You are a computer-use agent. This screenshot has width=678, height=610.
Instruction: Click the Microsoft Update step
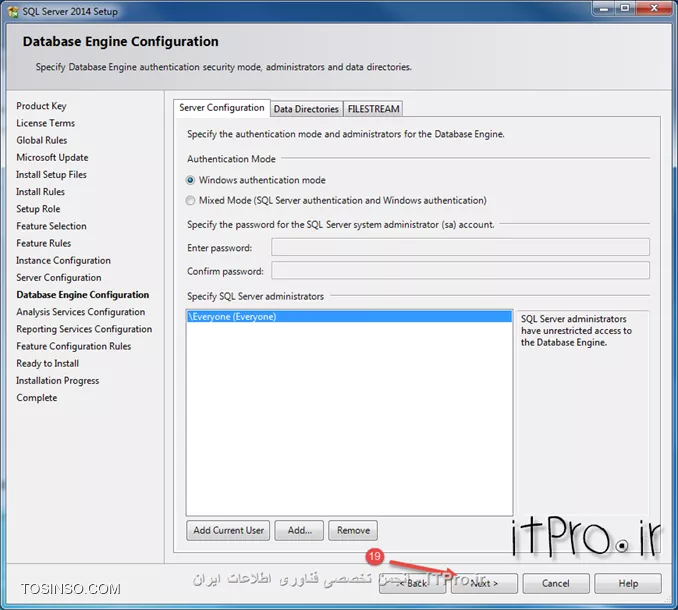coord(52,158)
